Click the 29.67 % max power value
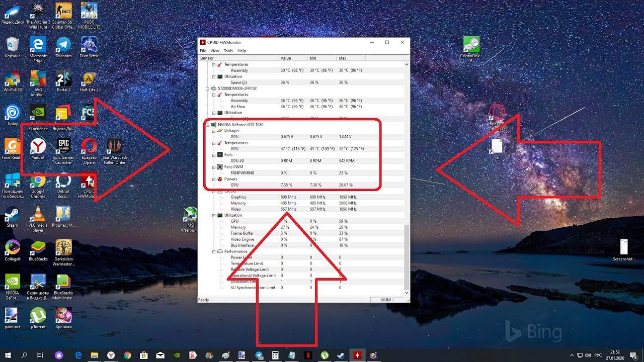The height and width of the screenshot is (362, 644). (x=346, y=185)
